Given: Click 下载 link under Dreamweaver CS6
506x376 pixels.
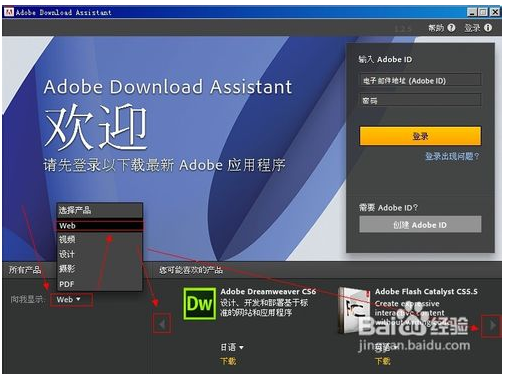Looking at the screenshot, I should pyautogui.click(x=228, y=361).
